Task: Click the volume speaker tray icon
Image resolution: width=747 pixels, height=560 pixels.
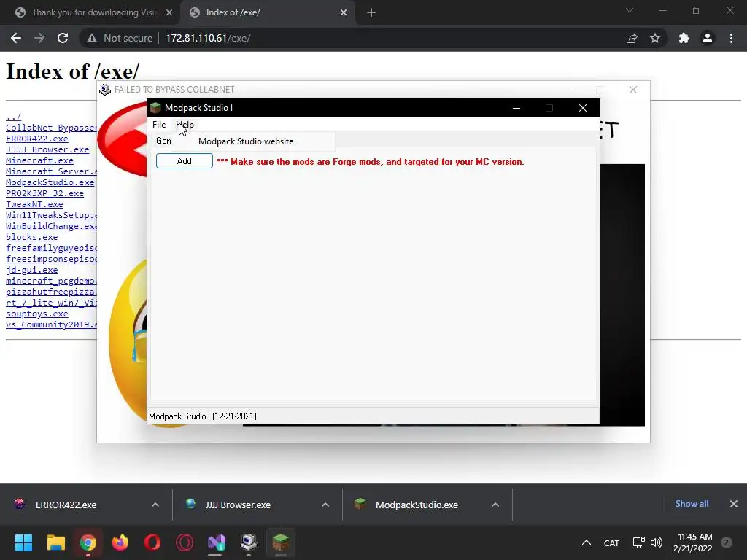Action: [x=657, y=542]
